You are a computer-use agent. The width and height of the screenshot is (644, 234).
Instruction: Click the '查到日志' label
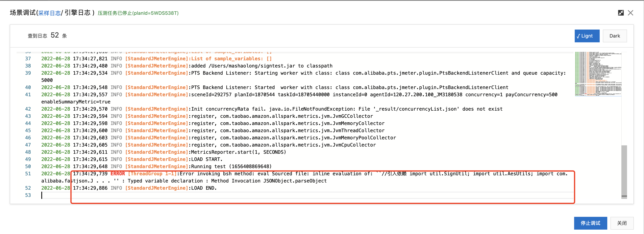37,36
